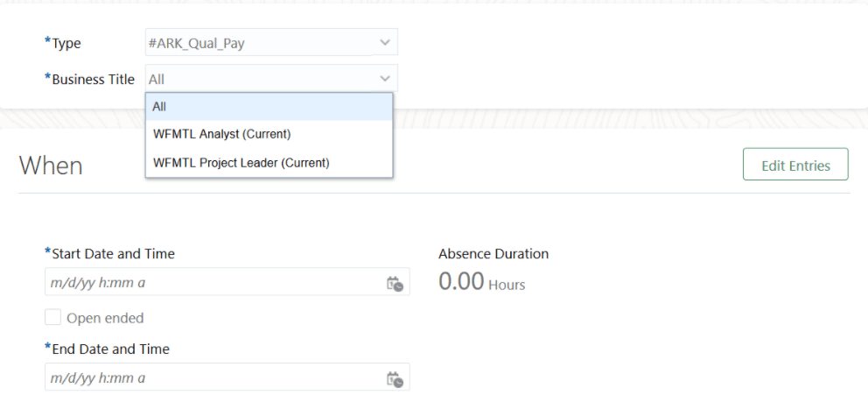
Task: Toggle the Open ended checkbox
Action: point(53,317)
